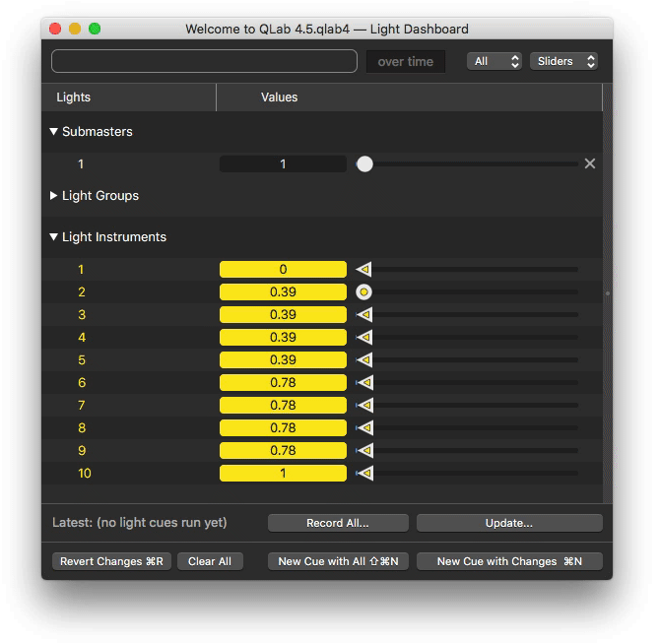Click instrument 5 value field 0.39
This screenshot has height=644, width=660.
tap(283, 360)
